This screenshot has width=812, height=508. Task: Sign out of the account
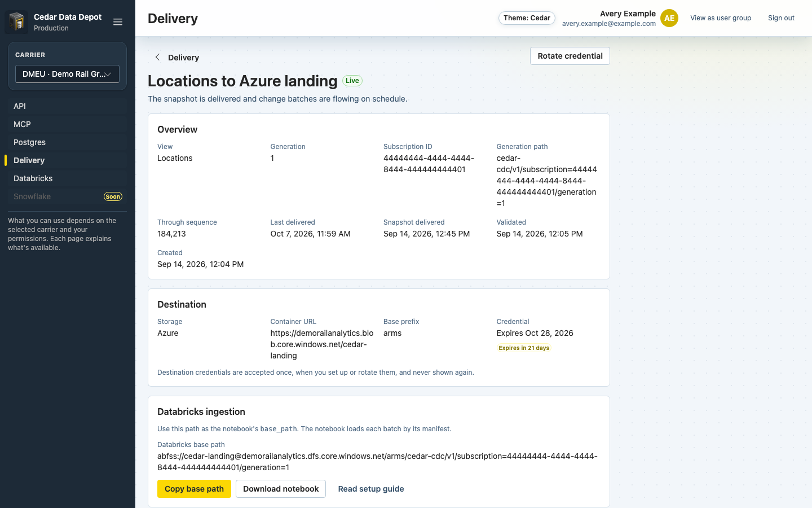[x=781, y=18]
